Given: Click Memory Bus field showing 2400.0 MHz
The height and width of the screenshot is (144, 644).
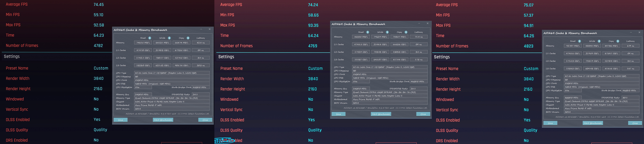Looking at the screenshot, I should tap(143, 94).
